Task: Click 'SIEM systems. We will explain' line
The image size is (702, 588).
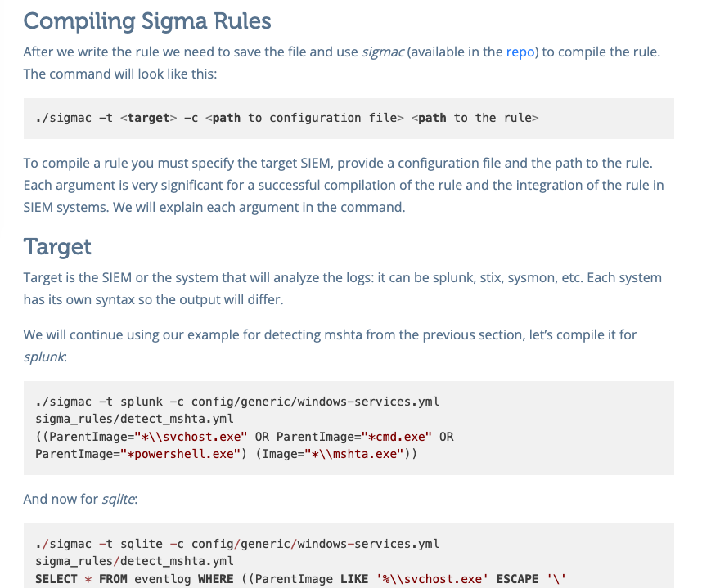Action: coord(214,208)
